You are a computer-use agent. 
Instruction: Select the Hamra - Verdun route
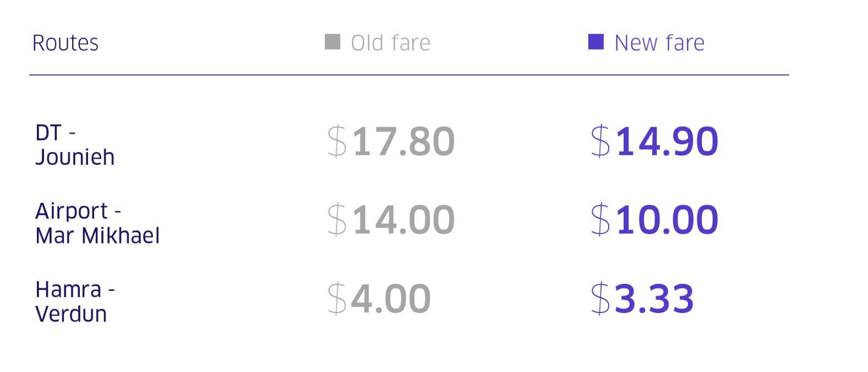point(75,301)
